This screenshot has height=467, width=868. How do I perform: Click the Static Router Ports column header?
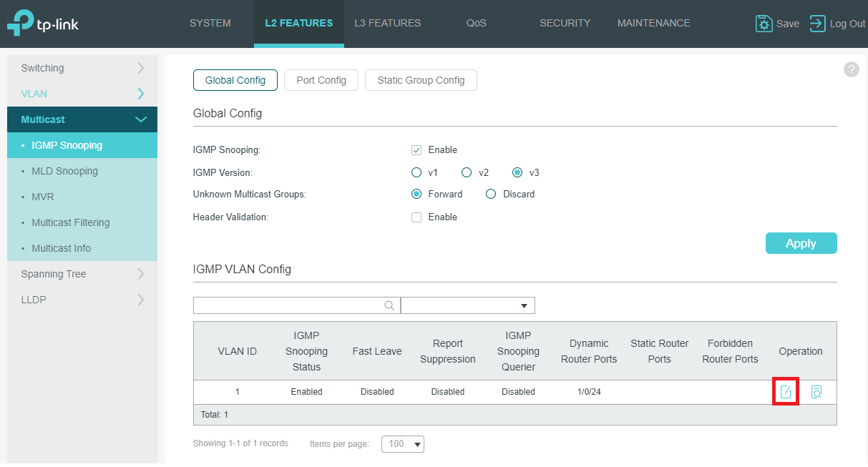[660, 351]
